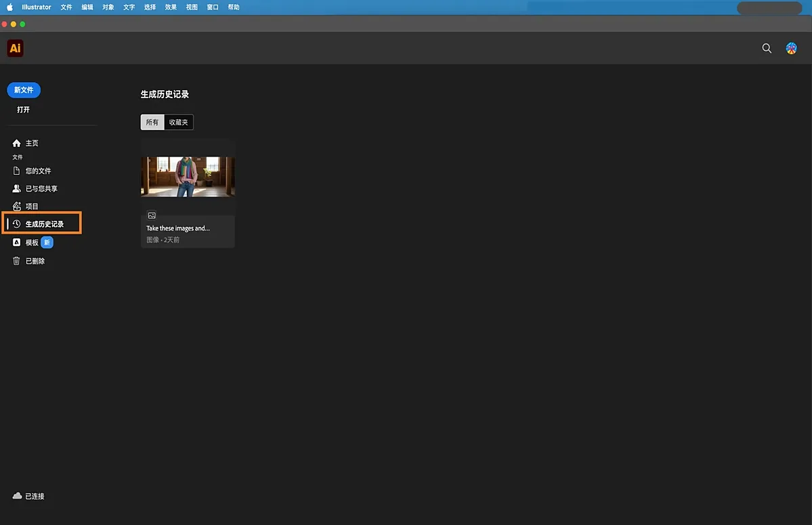Click the 已与您共享 person icon

tap(17, 188)
